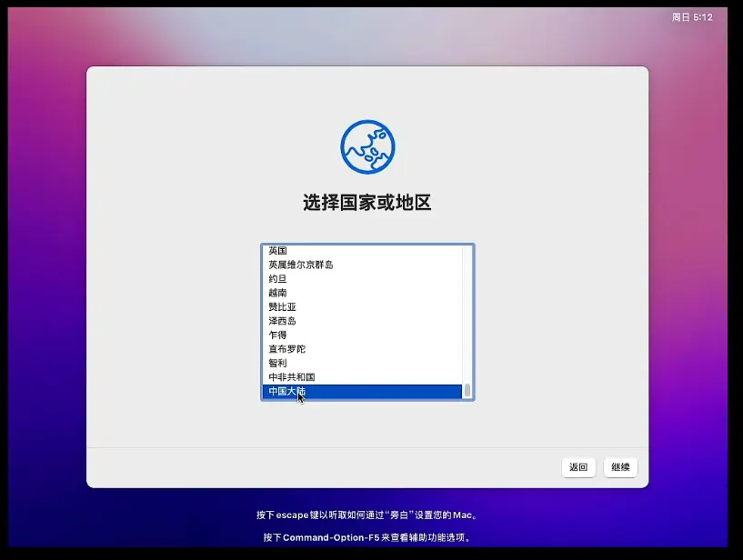Pick 越南 in the country list

point(278,293)
